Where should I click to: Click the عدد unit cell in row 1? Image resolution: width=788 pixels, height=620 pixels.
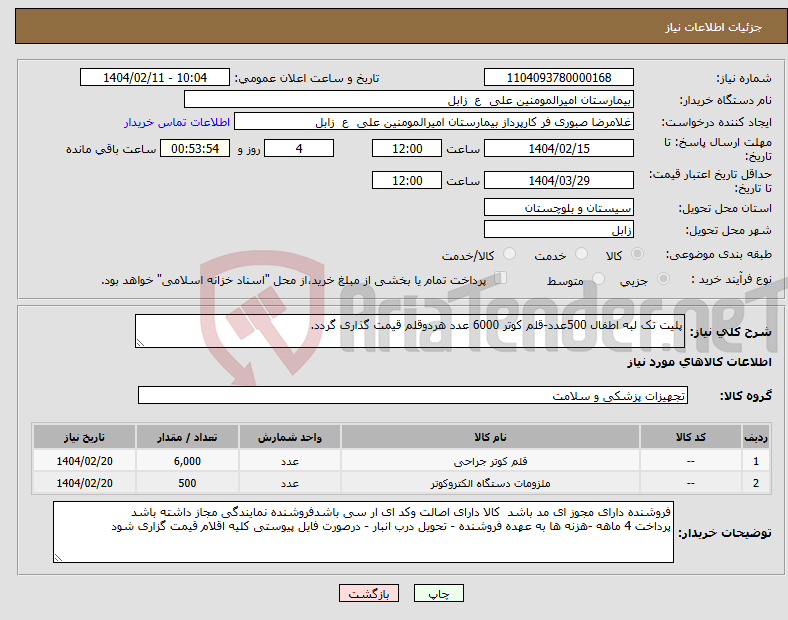pos(290,461)
